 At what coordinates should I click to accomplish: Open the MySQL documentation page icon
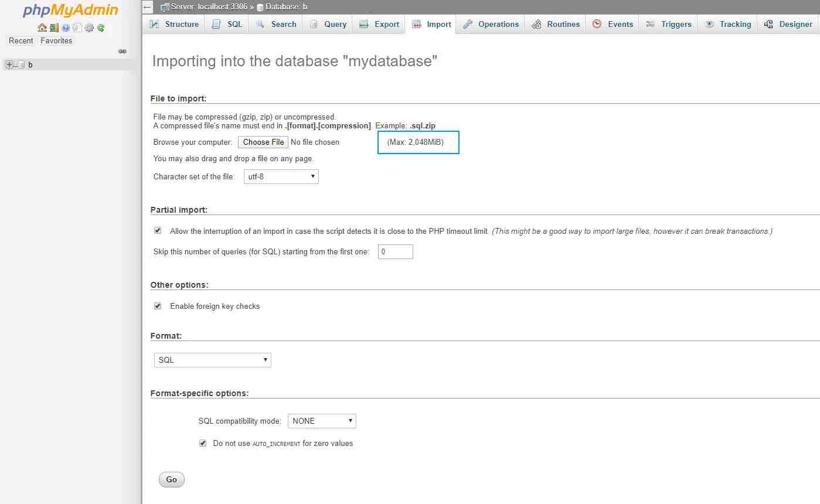pyautogui.click(x=77, y=28)
